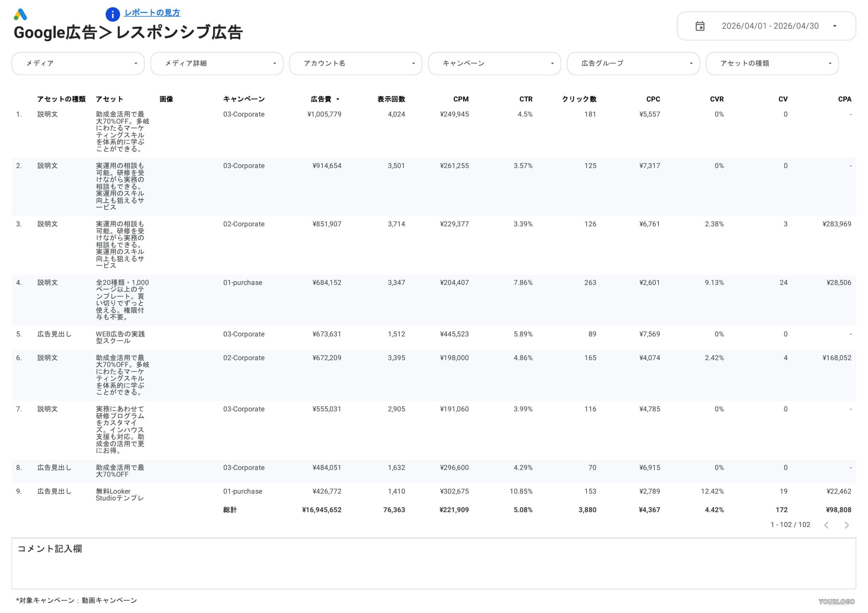The height and width of the screenshot is (613, 868).
Task: Click the アセット column header
Action: pyautogui.click(x=109, y=99)
